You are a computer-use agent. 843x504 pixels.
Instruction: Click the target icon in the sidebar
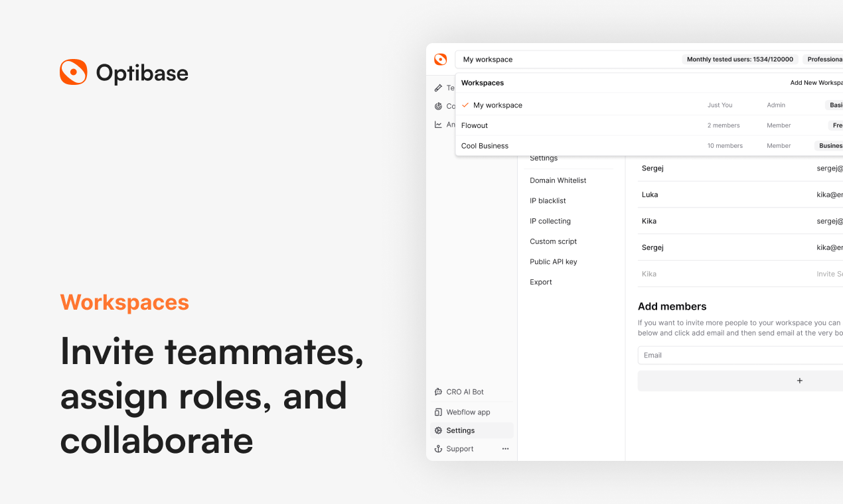438,106
